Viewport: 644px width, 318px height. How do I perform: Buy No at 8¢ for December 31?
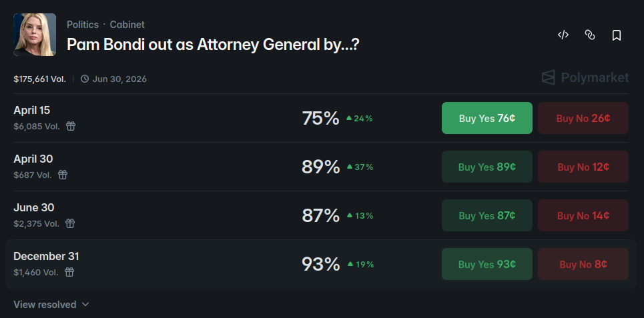click(583, 264)
